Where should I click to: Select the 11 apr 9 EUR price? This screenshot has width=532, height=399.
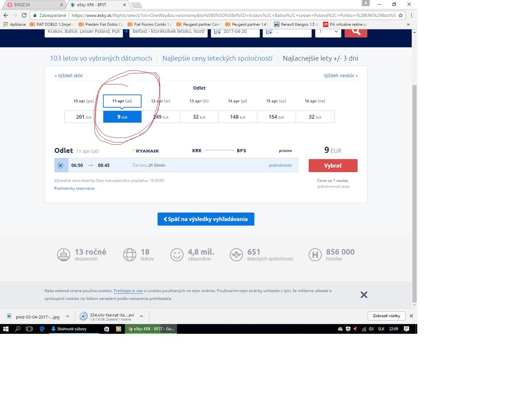pyautogui.click(x=122, y=117)
